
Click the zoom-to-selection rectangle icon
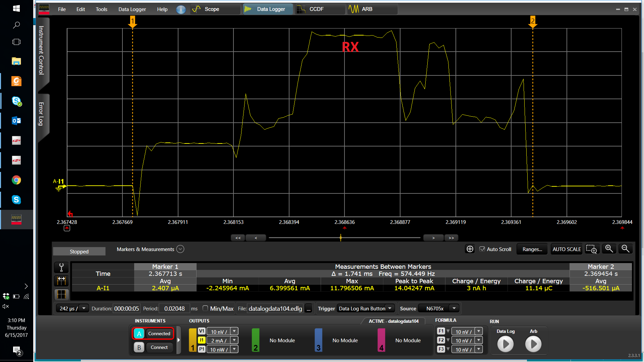(x=591, y=249)
